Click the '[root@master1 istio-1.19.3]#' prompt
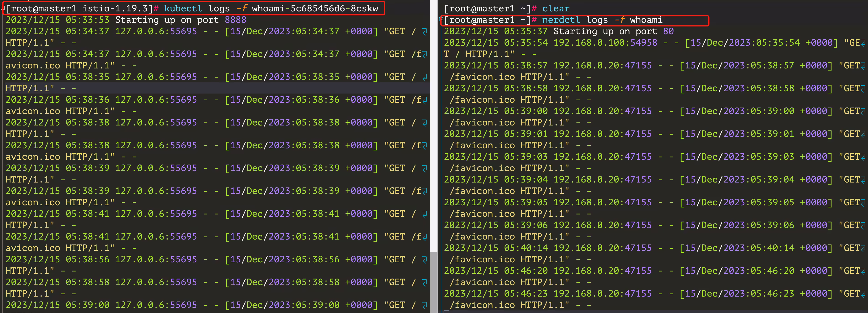Screen dimensions: 868x313 (x=82, y=8)
